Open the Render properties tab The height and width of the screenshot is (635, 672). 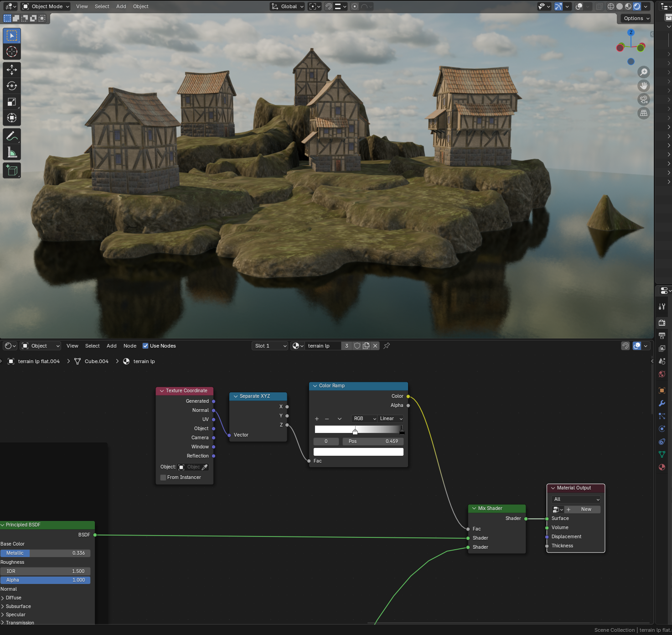tap(662, 323)
